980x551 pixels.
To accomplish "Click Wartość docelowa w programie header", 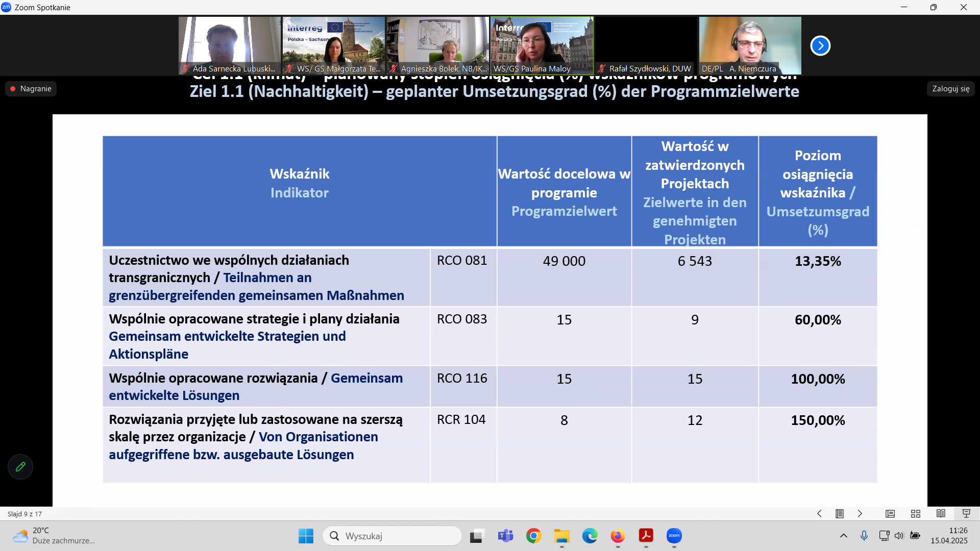I will (564, 192).
